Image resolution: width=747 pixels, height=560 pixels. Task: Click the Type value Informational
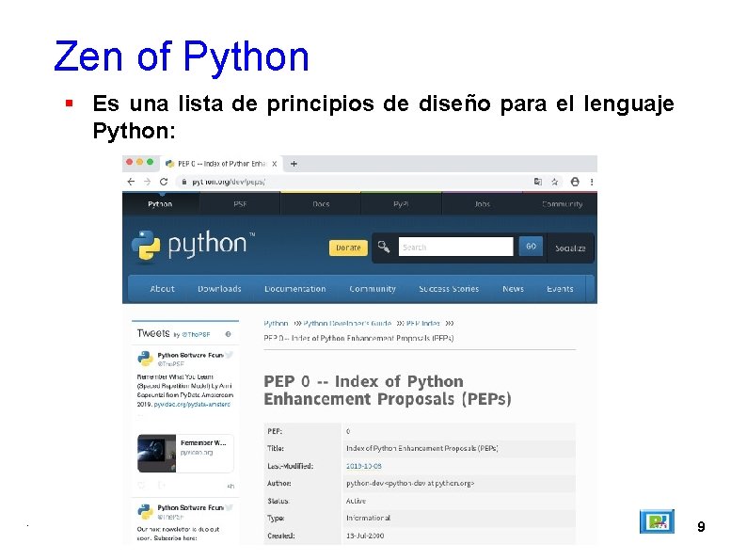pyautogui.click(x=368, y=518)
